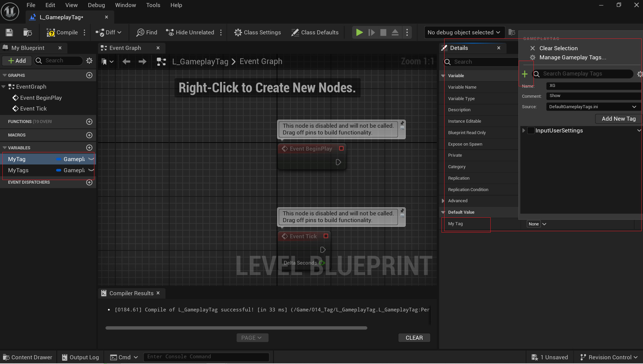Add a new macro with plus icon
643x364 pixels.
pyautogui.click(x=89, y=135)
